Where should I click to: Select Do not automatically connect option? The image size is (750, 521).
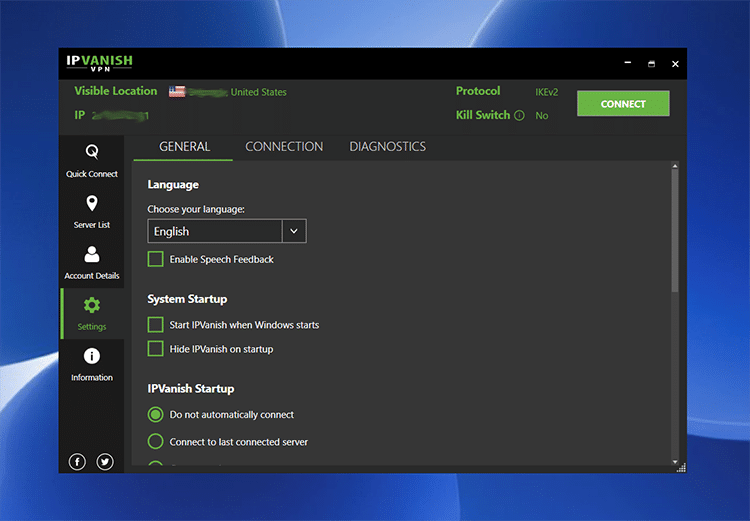[155, 414]
